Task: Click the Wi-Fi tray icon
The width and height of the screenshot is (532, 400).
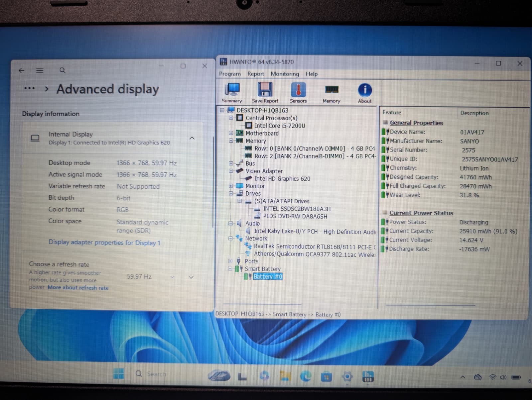Action: click(x=493, y=377)
